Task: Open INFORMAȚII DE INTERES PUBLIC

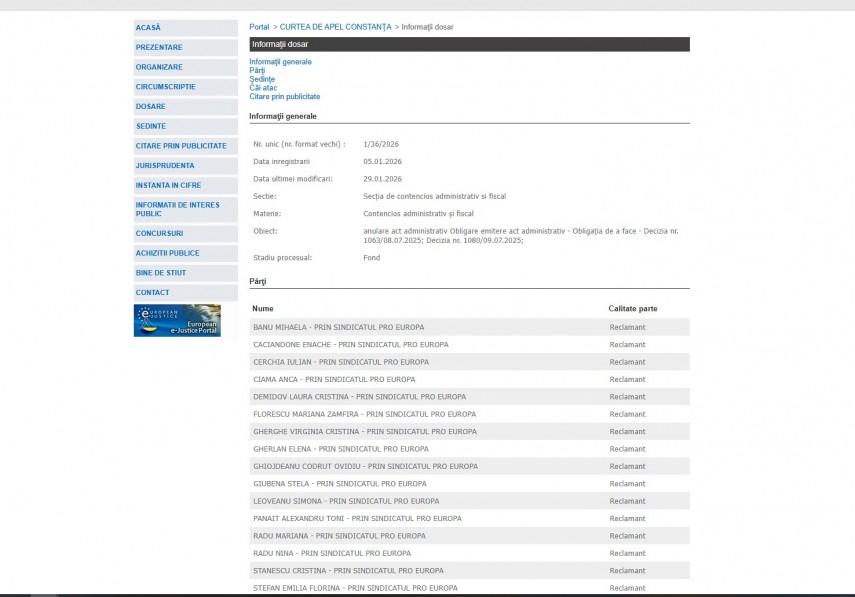Action: [177, 209]
